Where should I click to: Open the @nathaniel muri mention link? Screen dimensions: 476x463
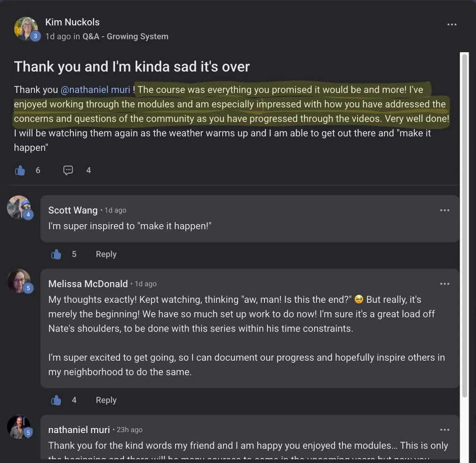click(95, 90)
